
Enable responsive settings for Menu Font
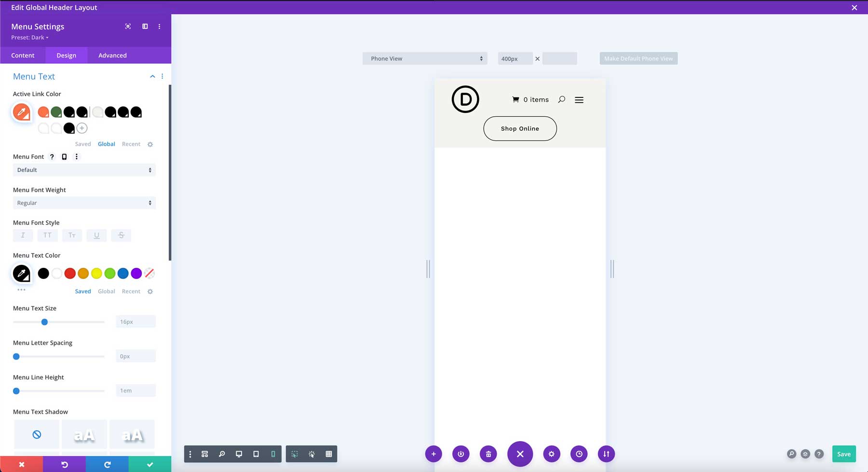pos(64,156)
